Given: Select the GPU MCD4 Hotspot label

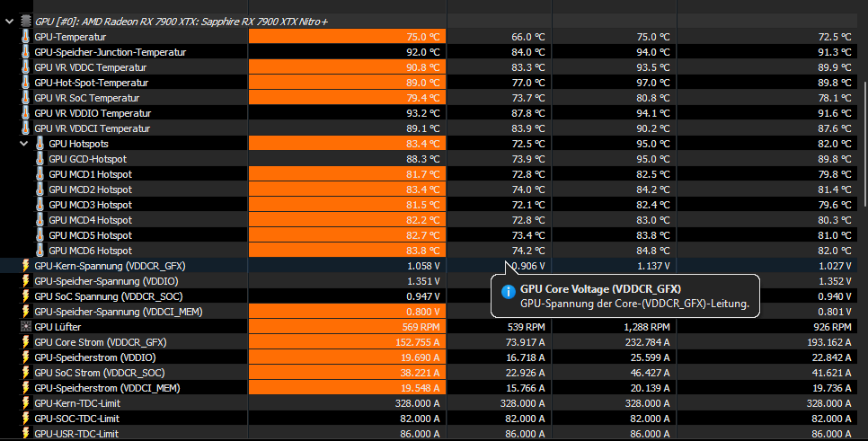Looking at the screenshot, I should pos(90,220).
